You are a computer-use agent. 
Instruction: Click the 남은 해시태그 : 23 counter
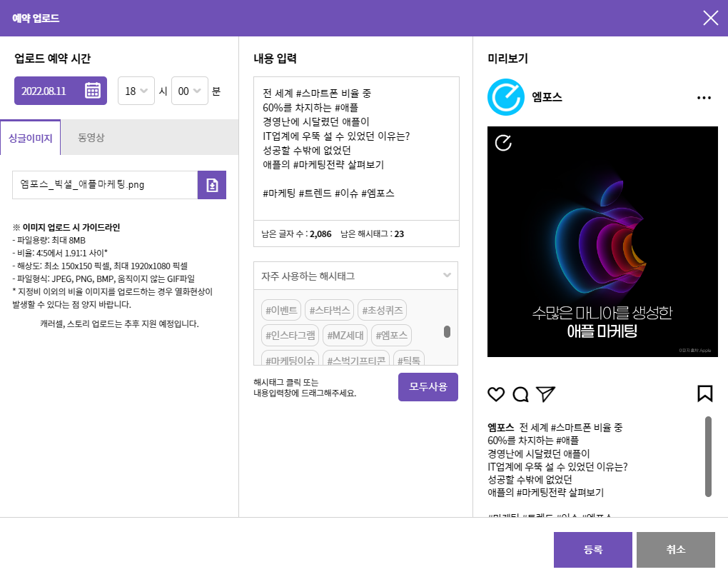coord(372,234)
